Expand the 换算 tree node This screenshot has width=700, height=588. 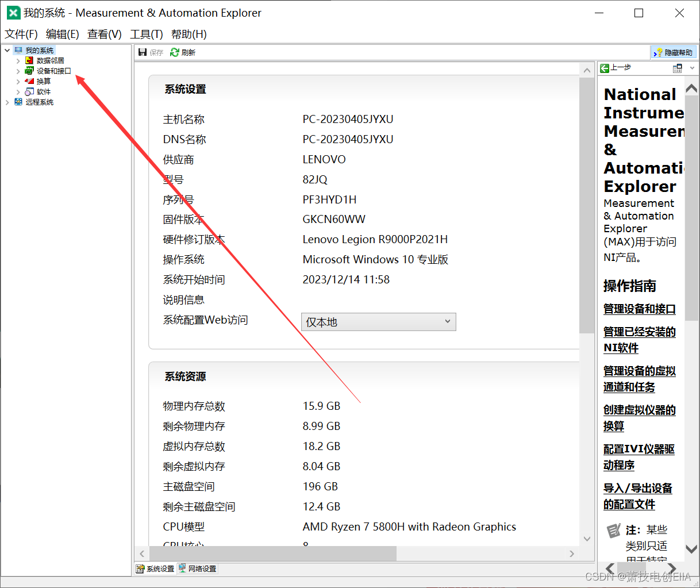18,81
